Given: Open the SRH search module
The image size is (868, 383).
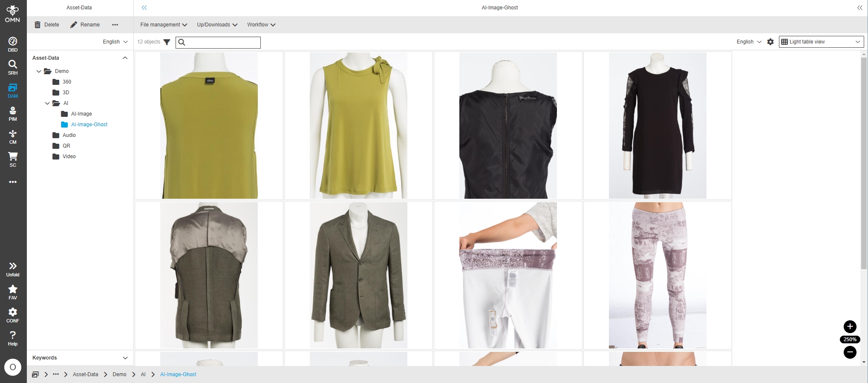Looking at the screenshot, I should coord(13,67).
